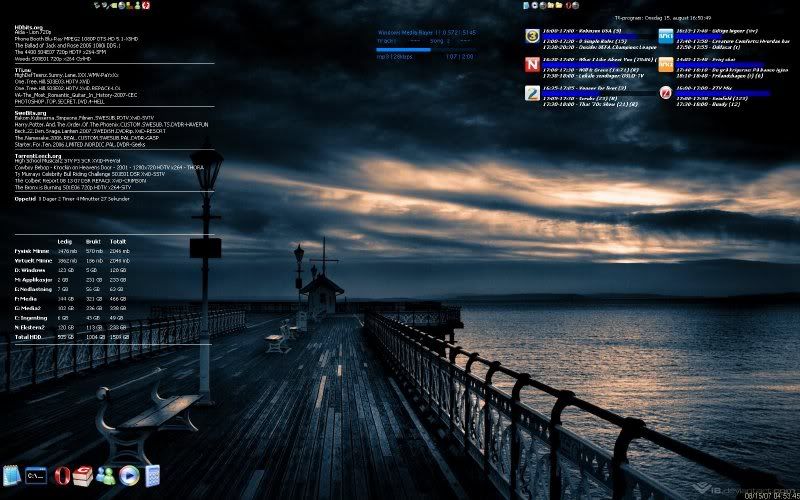Click the TV2 channel logo
The height and width of the screenshot is (500, 800).
pyautogui.click(x=532, y=93)
